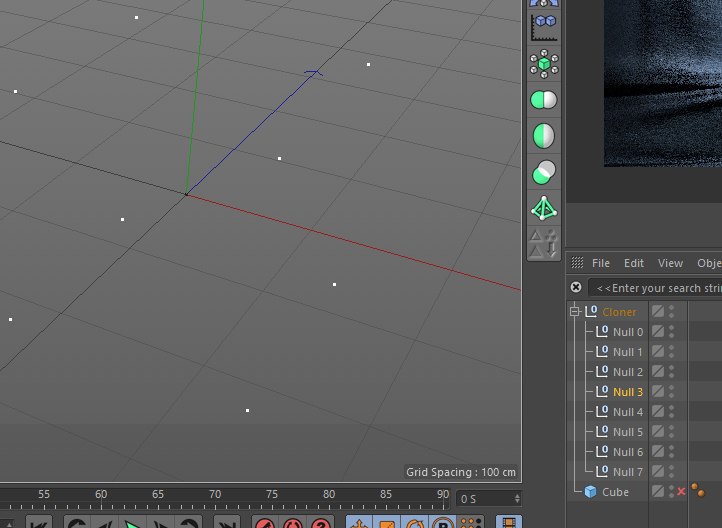Select Null 2 in the object tree
The height and width of the screenshot is (528, 722).
pyautogui.click(x=628, y=372)
